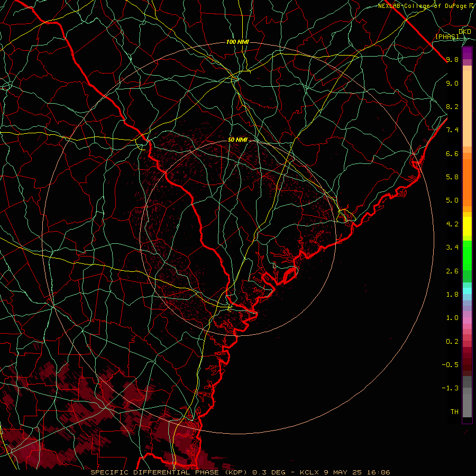This screenshot has width=476, height=476.
Task: Click the 50 NMI range ring label
Action: click(237, 140)
